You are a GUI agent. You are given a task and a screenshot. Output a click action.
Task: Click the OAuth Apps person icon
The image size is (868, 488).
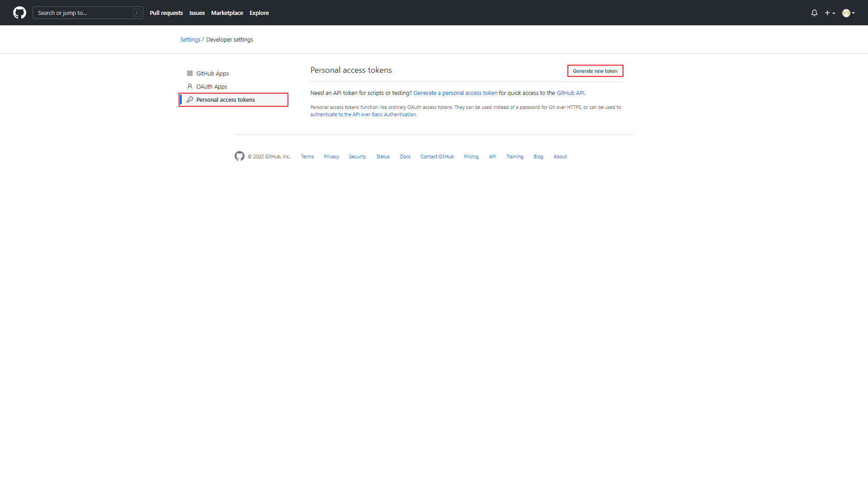pyautogui.click(x=190, y=86)
